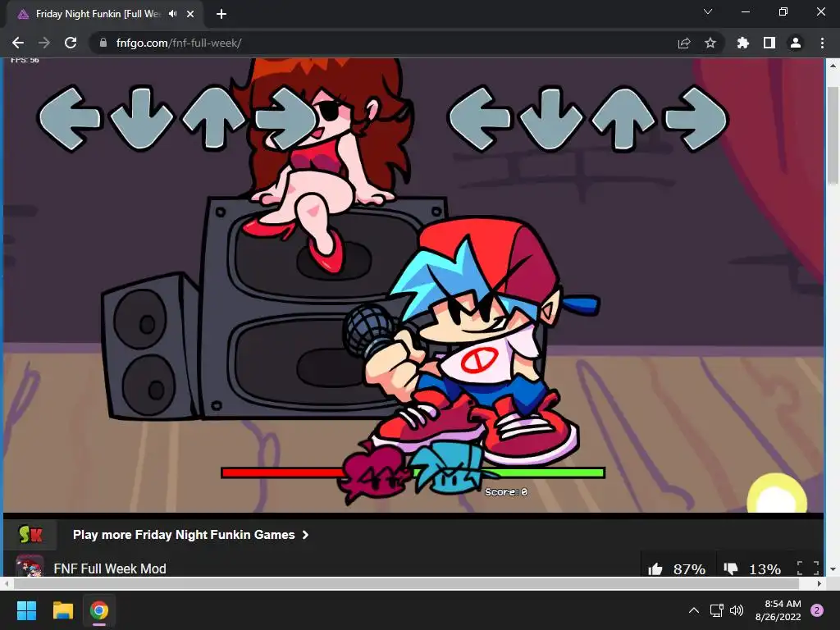Click the Score:0 text
Viewport: 840px width, 630px height.
point(505,492)
